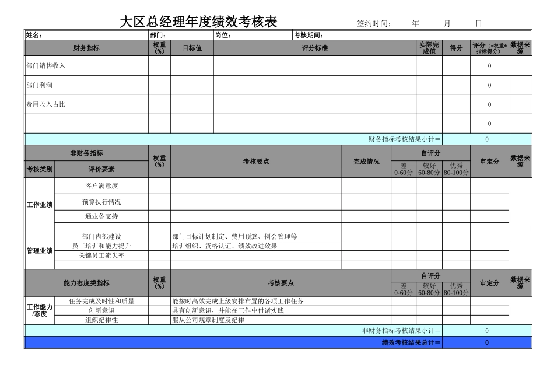This screenshot has width=554, height=392.
Task: Click the 目标值 column header
Action: point(192,48)
